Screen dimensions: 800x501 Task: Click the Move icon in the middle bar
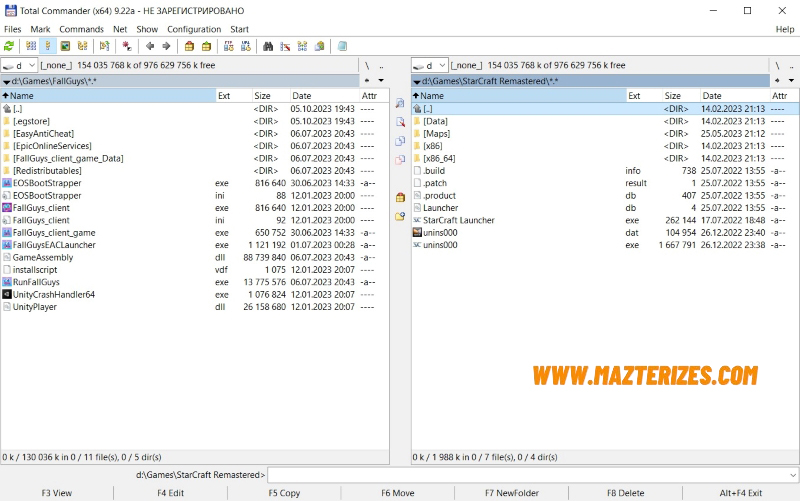click(401, 160)
